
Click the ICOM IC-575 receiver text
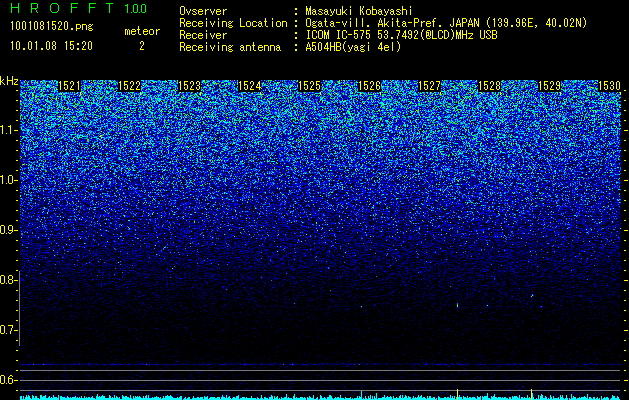tap(401, 35)
